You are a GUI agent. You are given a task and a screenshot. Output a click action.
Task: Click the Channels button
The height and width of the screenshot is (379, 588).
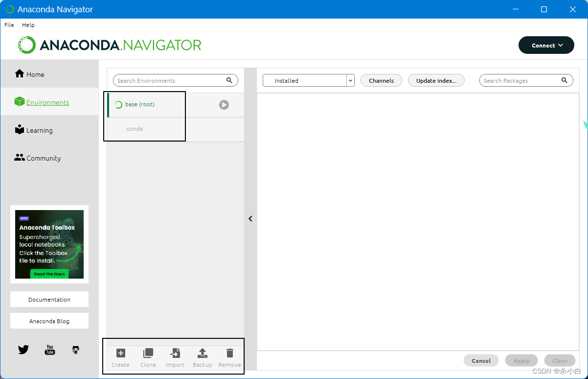click(x=381, y=80)
